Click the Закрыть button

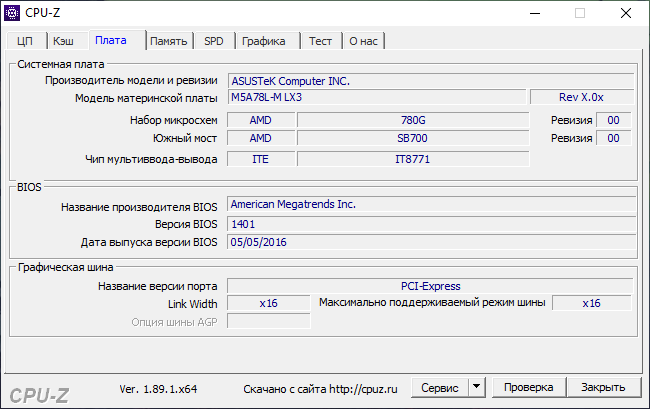pos(603,387)
